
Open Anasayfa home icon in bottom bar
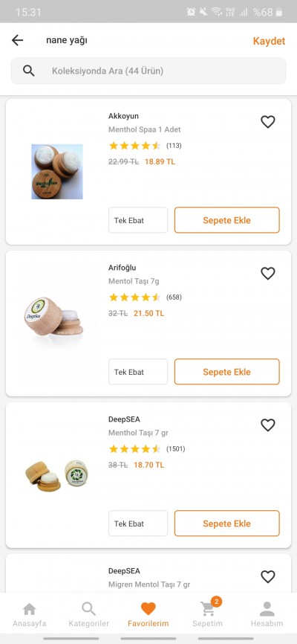[x=29, y=614]
